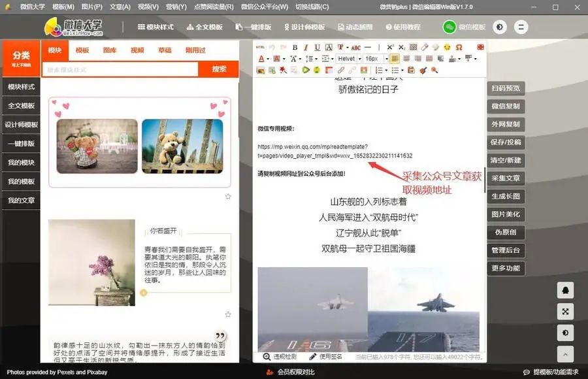Click the 扫码预览 button
Viewport: 588px width, 379px height.
point(506,88)
